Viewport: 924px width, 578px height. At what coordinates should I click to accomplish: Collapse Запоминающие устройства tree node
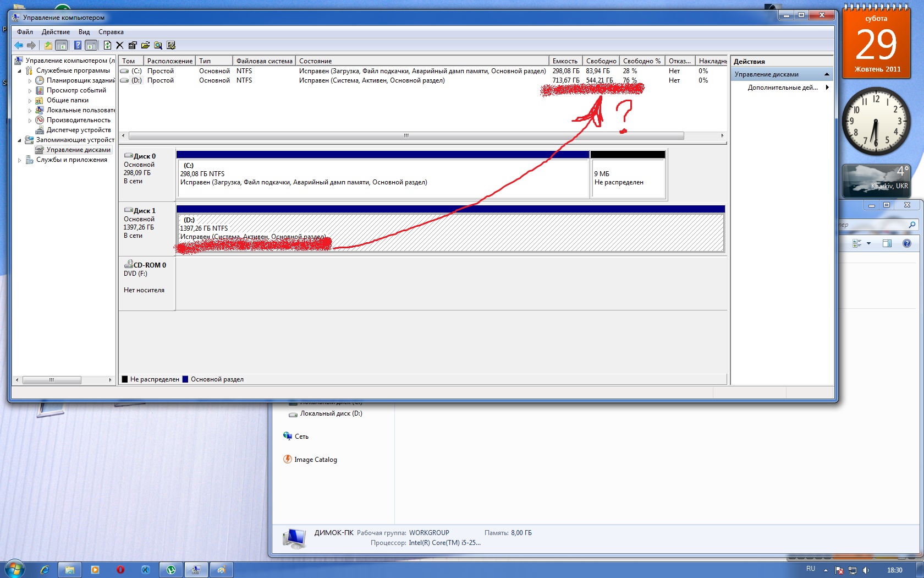point(20,140)
